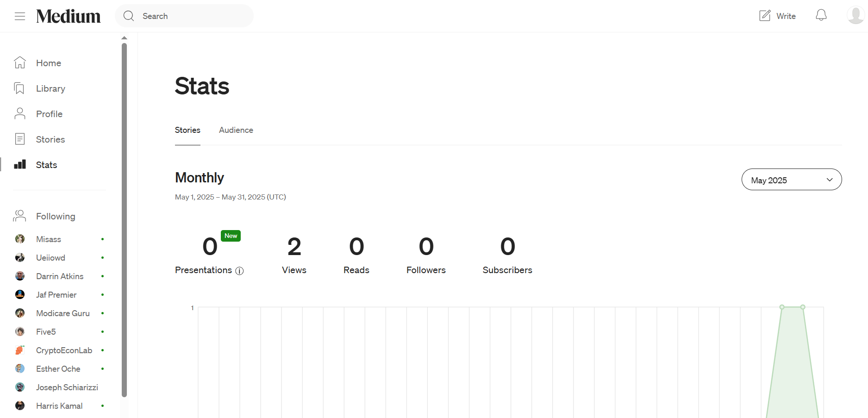Viewport: 868px width, 418px height.
Task: Click the Misass avatar
Action: pos(20,239)
